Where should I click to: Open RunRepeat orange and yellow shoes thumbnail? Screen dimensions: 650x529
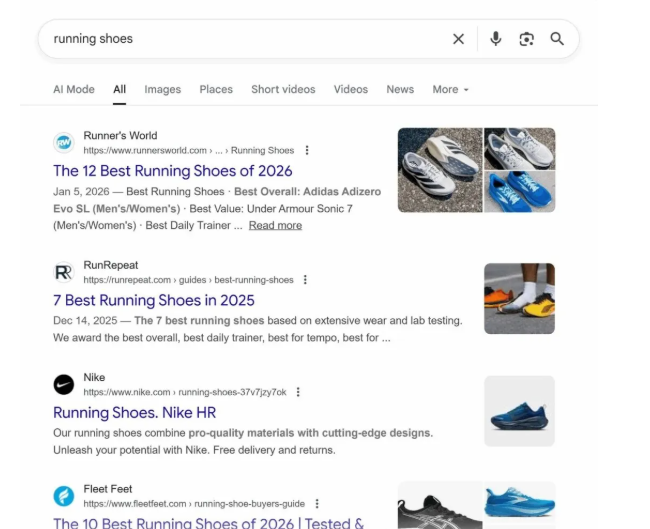(519, 298)
